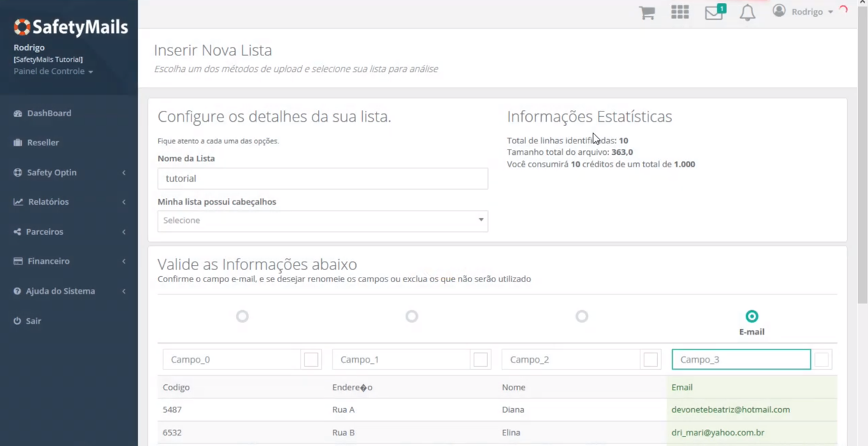Tick the checkbox beside Campo_3
Image resolution: width=868 pixels, height=446 pixels.
(x=821, y=360)
